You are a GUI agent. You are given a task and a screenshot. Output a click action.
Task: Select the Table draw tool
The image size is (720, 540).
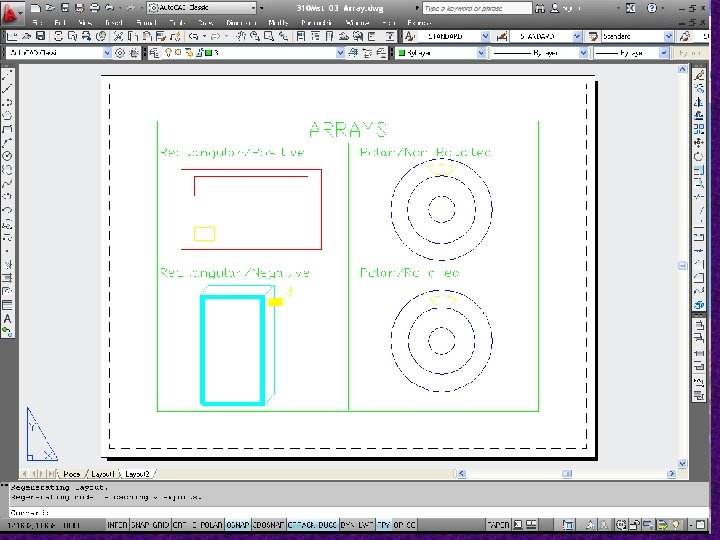(7, 305)
